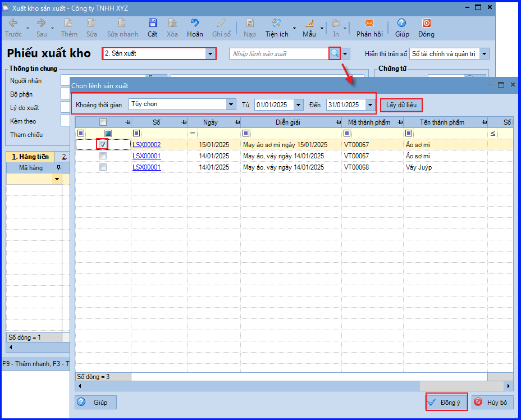Open the LSX00002 order link
521x420 pixels.
tap(147, 145)
